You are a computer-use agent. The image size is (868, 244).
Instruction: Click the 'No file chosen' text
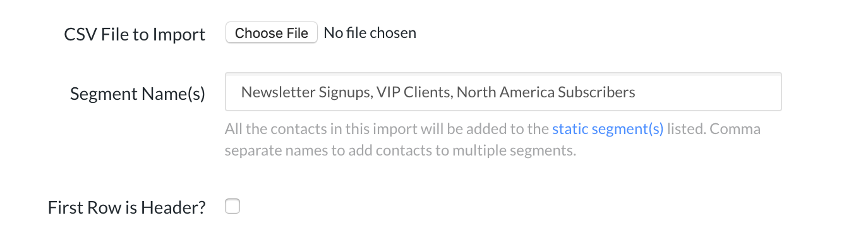370,33
